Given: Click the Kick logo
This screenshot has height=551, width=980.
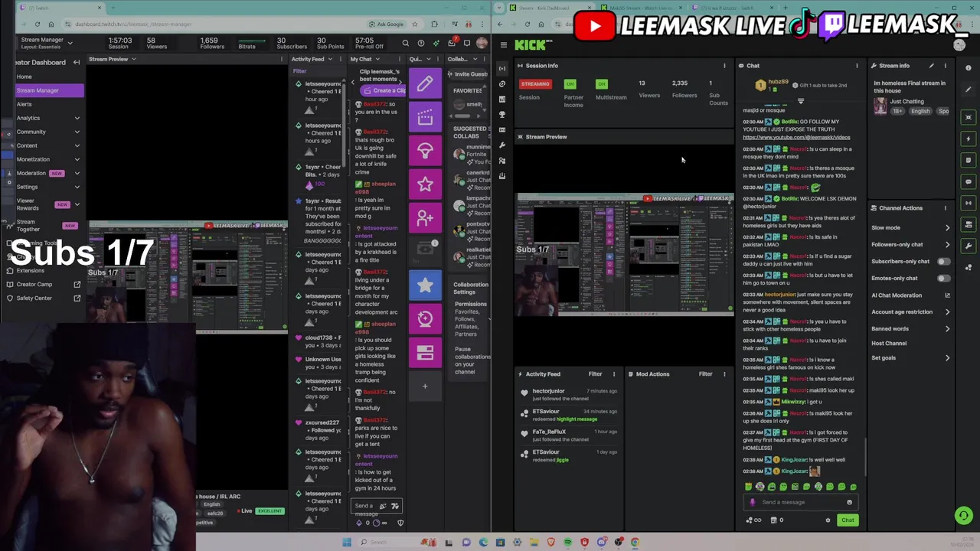Looking at the screenshot, I should tap(531, 45).
